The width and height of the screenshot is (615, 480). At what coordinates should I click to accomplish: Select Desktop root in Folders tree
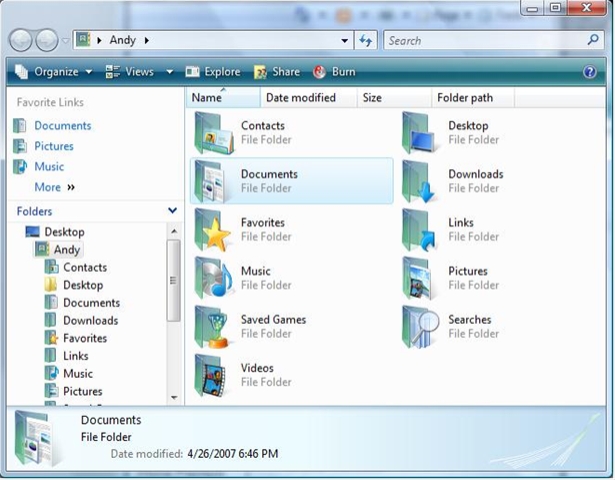(64, 232)
